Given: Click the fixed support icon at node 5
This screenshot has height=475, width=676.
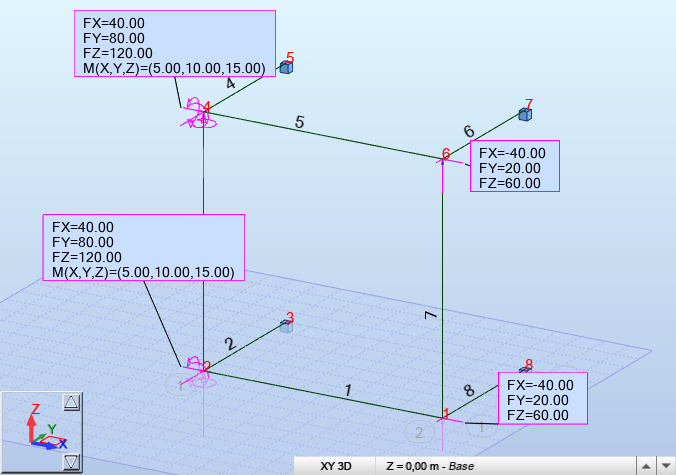Looking at the screenshot, I should pos(286,67).
